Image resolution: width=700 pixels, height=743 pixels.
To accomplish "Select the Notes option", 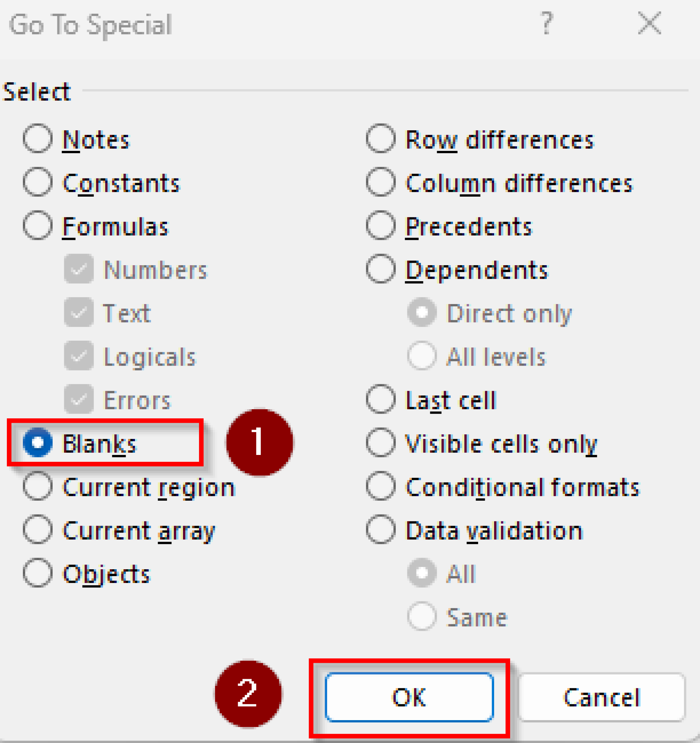I will 37,139.
